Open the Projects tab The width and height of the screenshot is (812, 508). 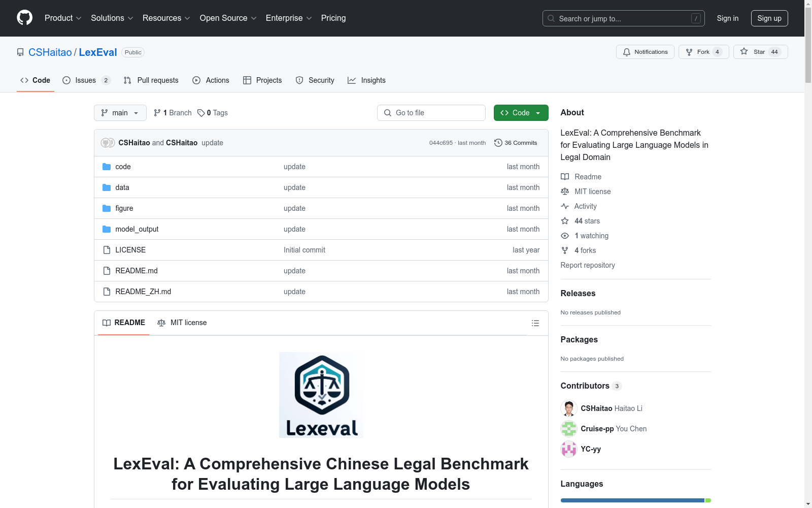[262, 80]
